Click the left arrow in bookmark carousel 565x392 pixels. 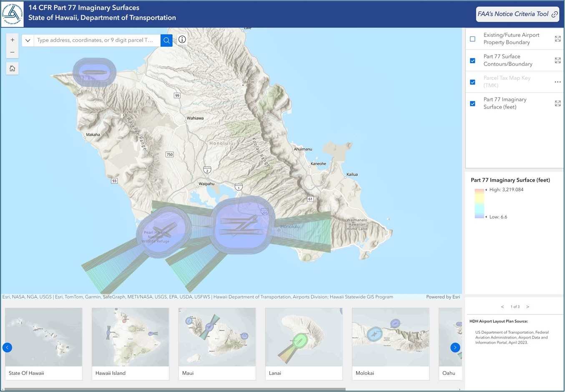tap(7, 347)
